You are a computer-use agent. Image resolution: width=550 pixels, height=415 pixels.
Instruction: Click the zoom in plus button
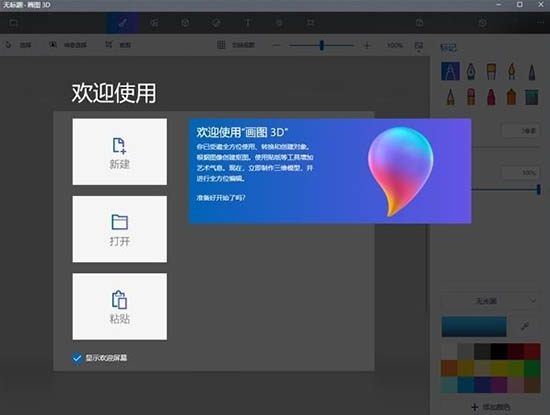367,45
